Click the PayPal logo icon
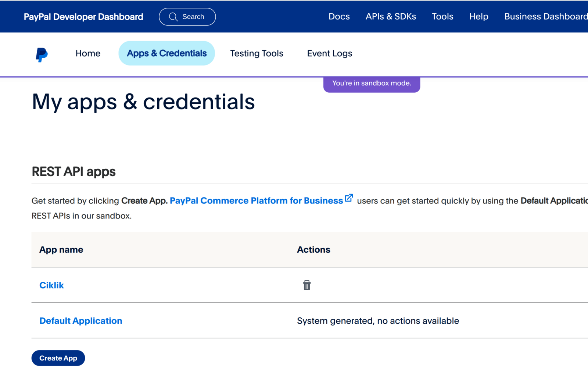Screen dimensions: 588x377 (x=42, y=54)
